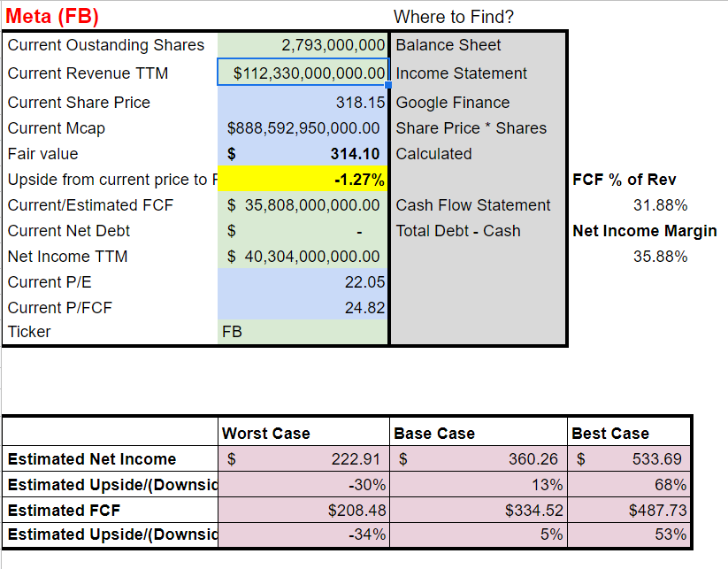Click the Ticker label

point(29,332)
